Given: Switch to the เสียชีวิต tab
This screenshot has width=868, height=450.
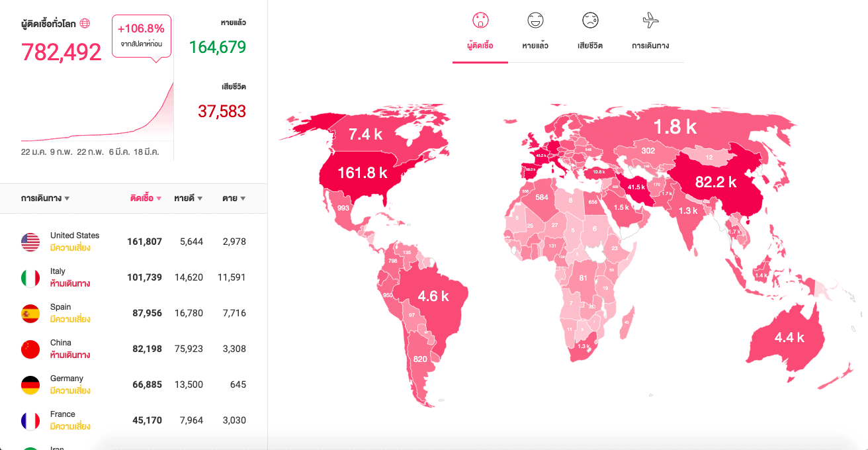Looking at the screenshot, I should pos(590,46).
